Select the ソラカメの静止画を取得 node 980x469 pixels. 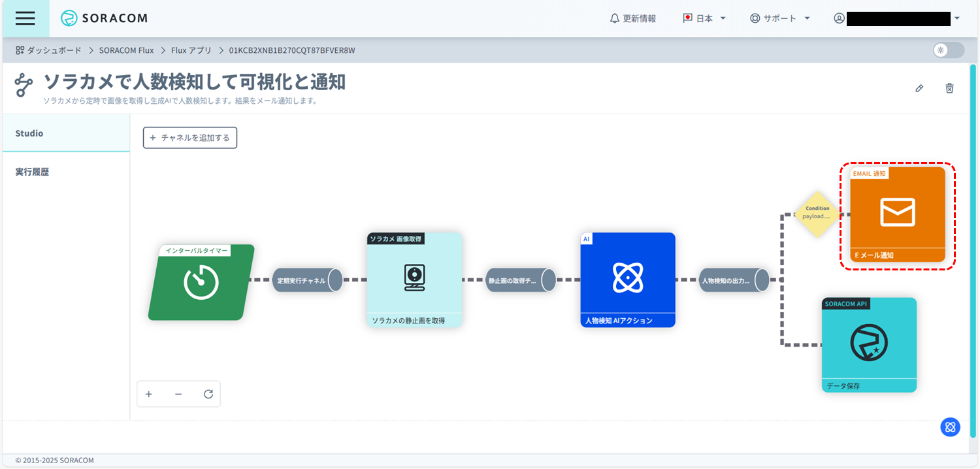415,280
